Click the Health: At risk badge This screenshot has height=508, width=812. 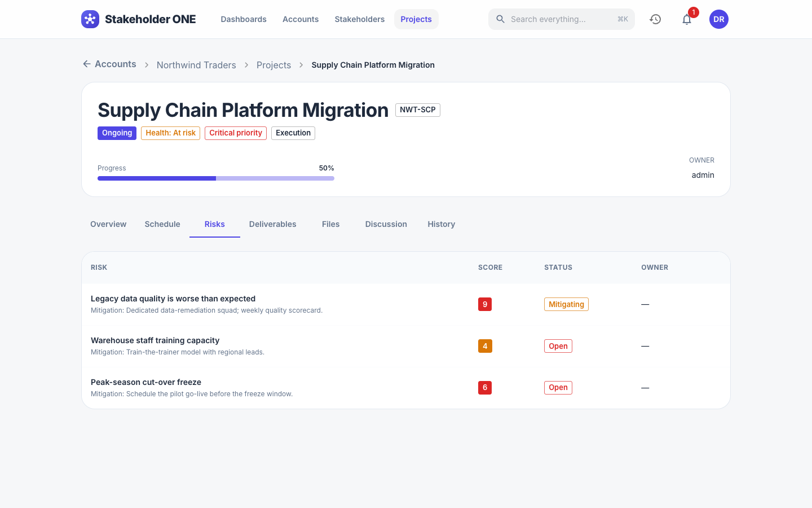(x=171, y=133)
